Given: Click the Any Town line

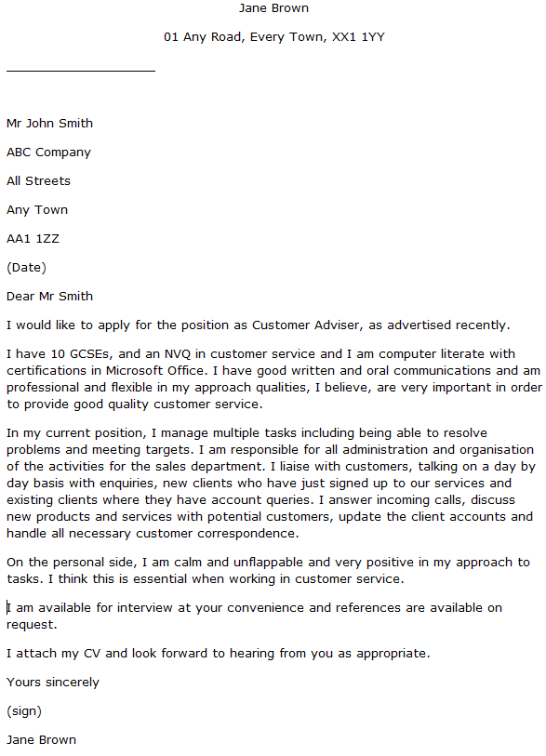Looking at the screenshot, I should coord(37,210).
